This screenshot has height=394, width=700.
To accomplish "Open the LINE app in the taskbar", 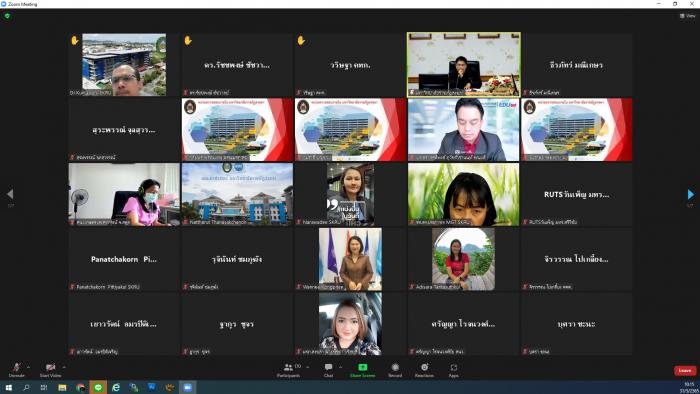I will (x=98, y=387).
